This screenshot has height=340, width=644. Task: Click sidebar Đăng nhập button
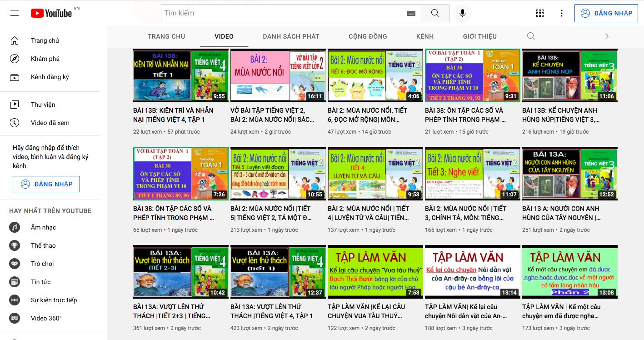coord(46,184)
